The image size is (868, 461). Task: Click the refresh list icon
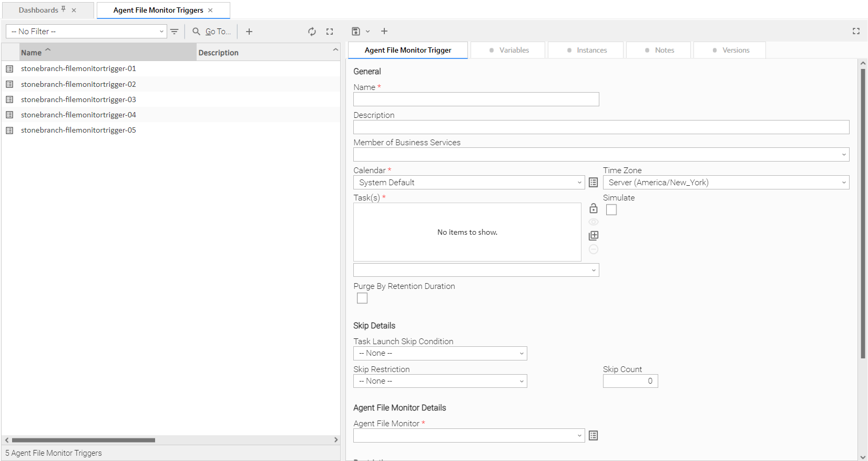coord(312,32)
